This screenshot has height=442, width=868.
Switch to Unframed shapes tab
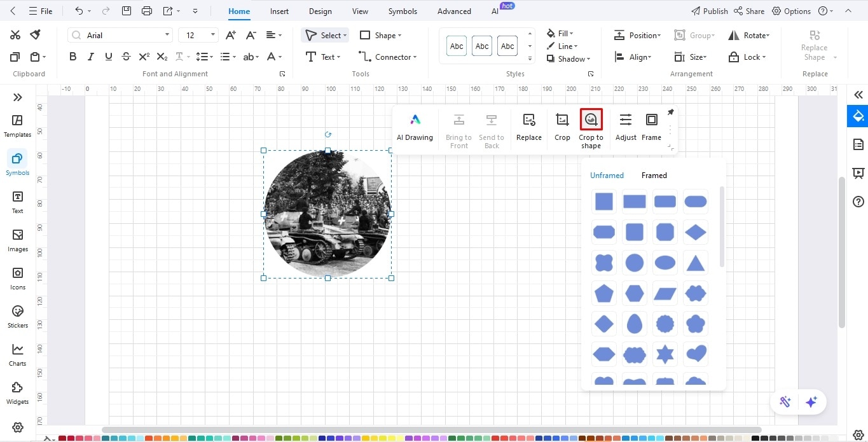607,175
